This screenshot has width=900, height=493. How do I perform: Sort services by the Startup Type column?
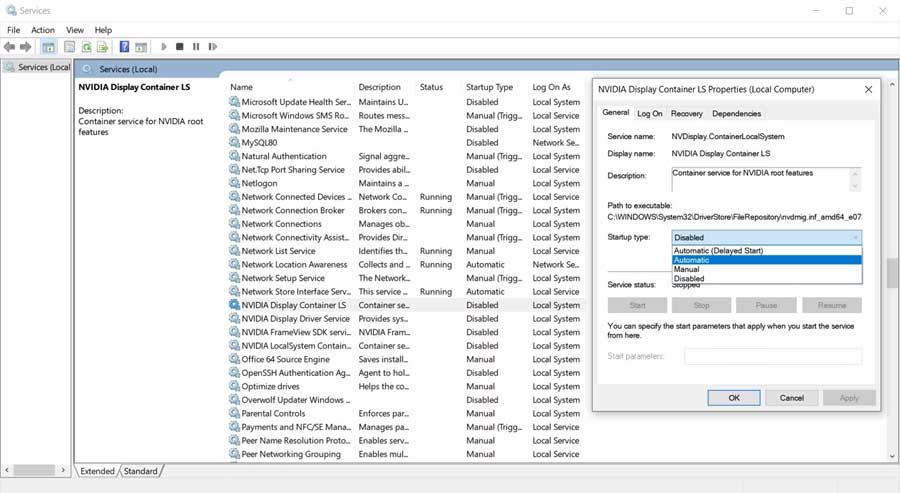click(x=489, y=87)
